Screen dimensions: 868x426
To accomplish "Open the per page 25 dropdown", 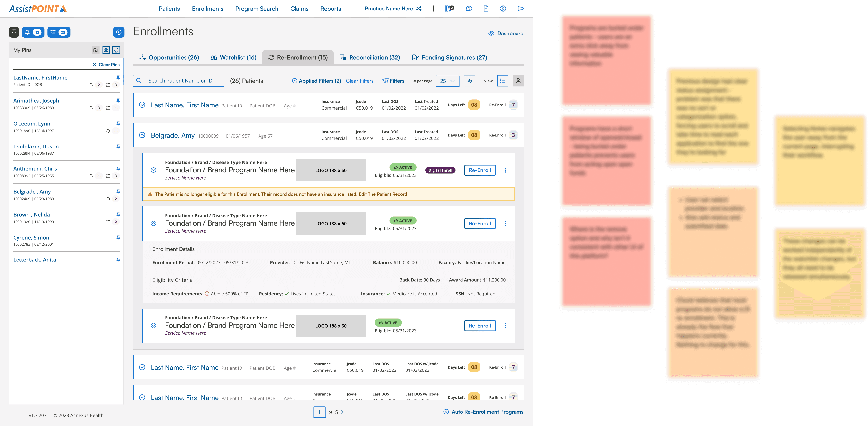I will click(x=447, y=81).
